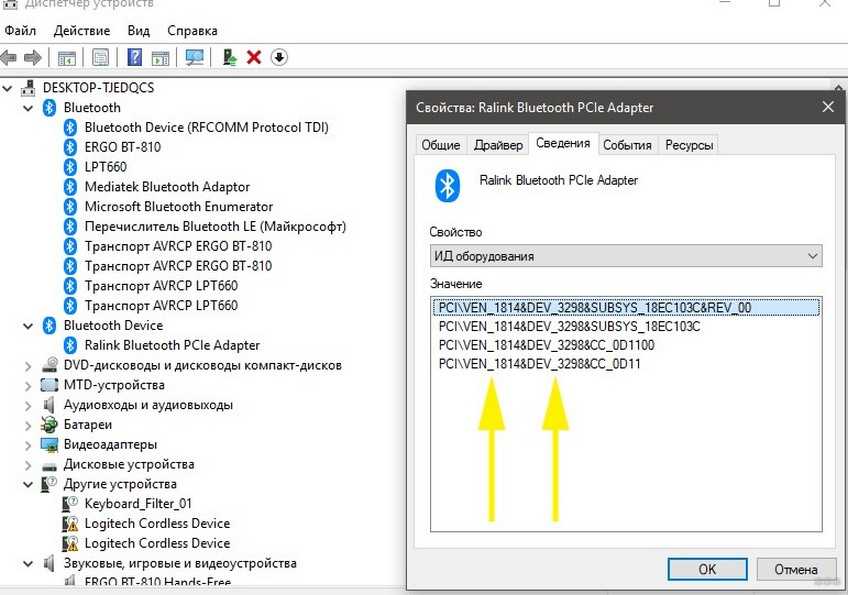Select Перечислитель Bluetooth LE (Майкрософт)
The width and height of the screenshot is (848, 595).
(215, 227)
